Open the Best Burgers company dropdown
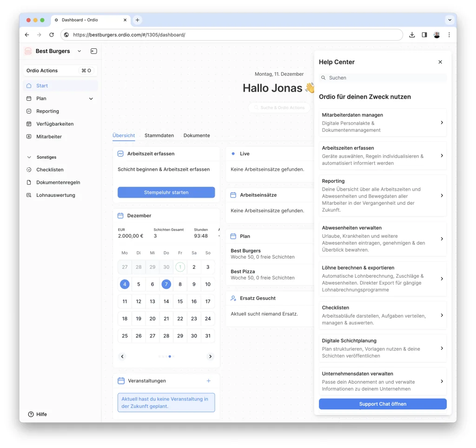 coord(79,51)
